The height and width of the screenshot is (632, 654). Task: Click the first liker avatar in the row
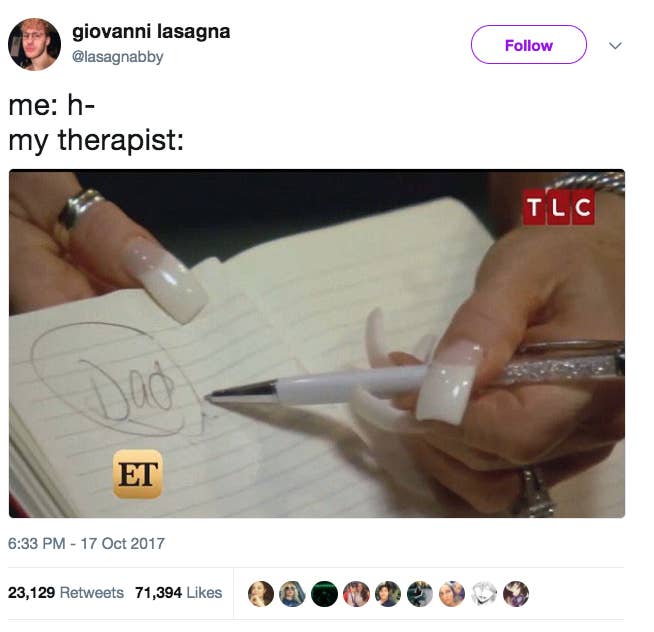click(261, 594)
